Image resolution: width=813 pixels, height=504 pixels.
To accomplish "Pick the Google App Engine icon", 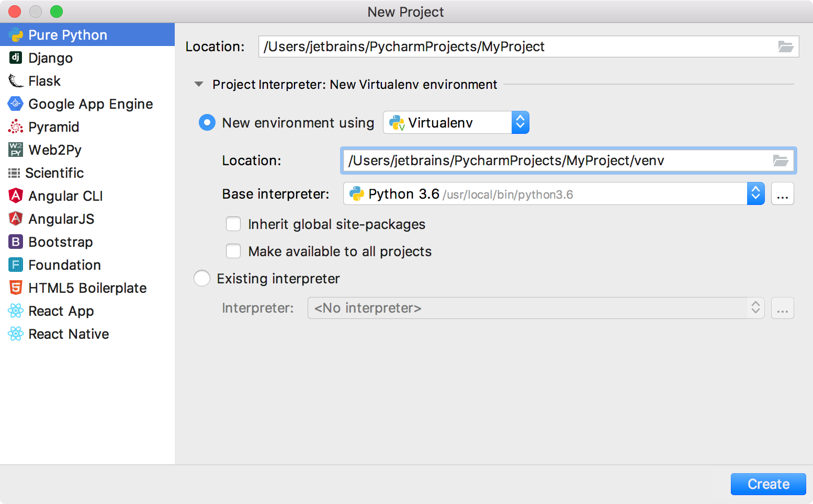I will (x=16, y=104).
